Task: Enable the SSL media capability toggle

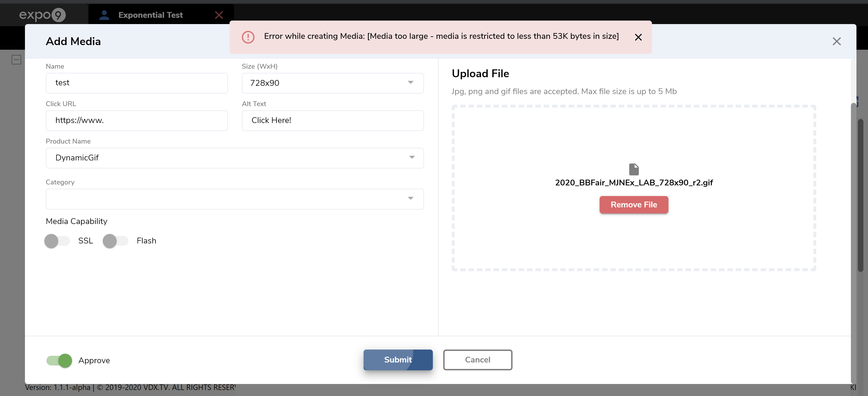Action: click(57, 241)
